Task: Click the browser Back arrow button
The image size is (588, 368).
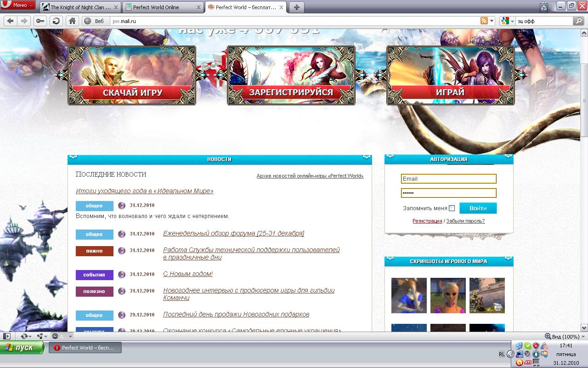Action: pyautogui.click(x=10, y=21)
